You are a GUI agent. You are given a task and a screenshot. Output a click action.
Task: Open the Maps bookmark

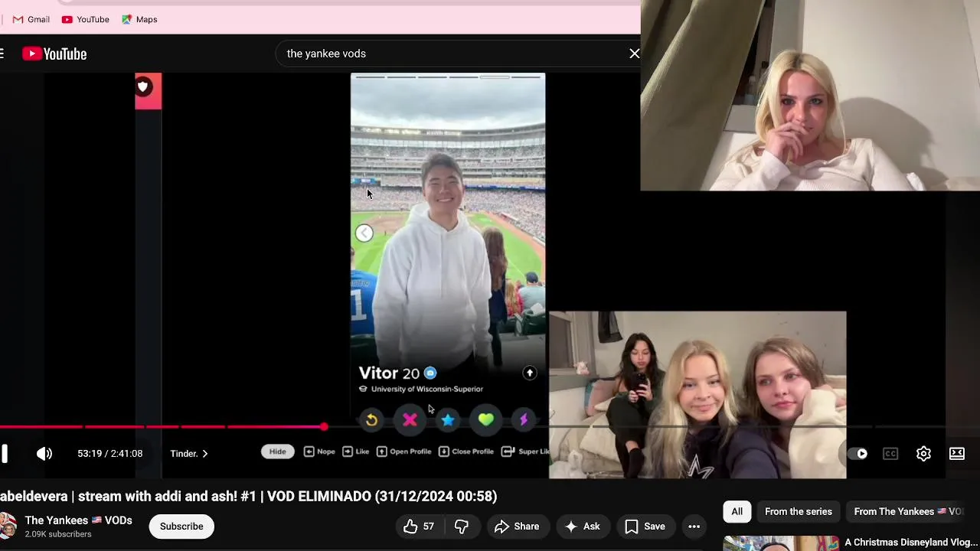pyautogui.click(x=139, y=19)
